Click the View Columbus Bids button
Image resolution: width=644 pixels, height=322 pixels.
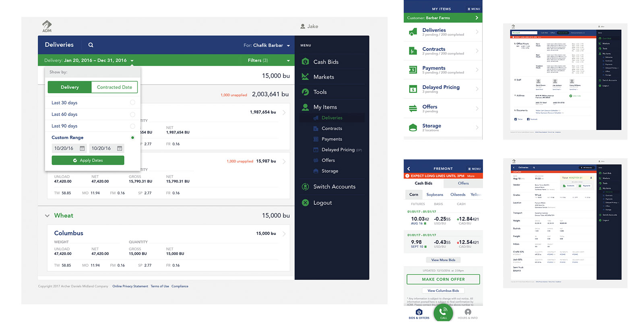click(x=443, y=291)
